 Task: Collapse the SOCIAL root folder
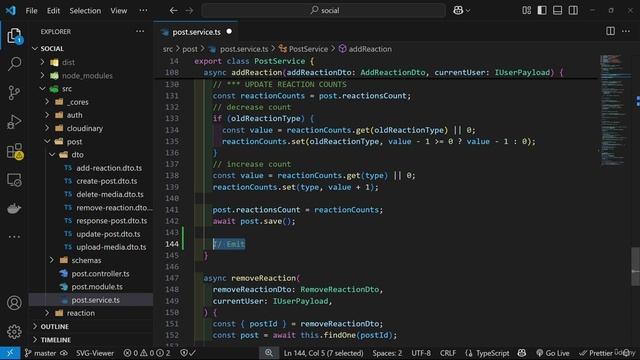coord(35,49)
